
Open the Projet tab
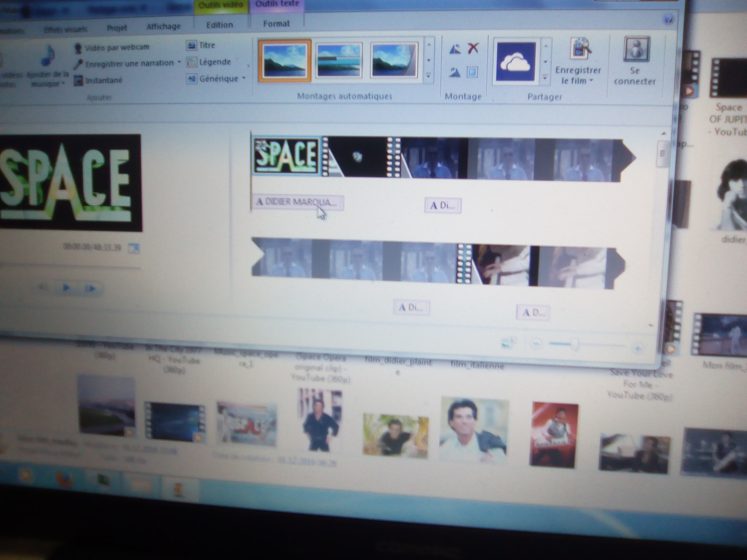pyautogui.click(x=117, y=28)
